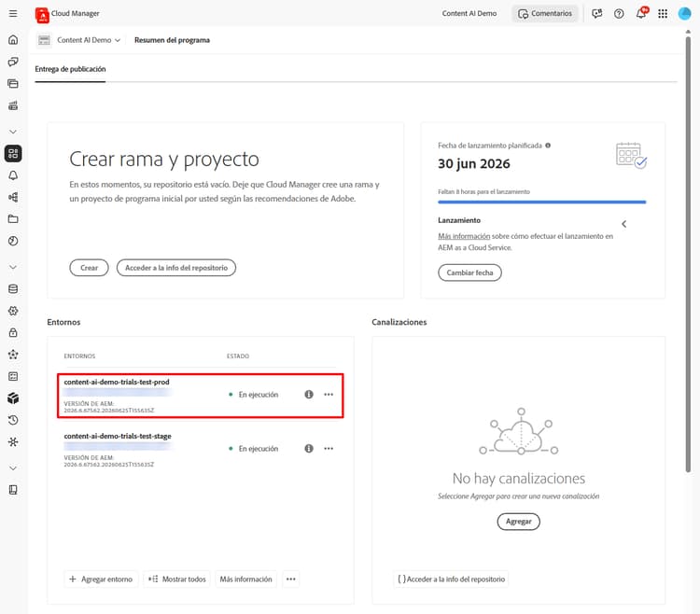The image size is (700, 614).
Task: Click the launch countdown progress bar
Action: pos(542,202)
